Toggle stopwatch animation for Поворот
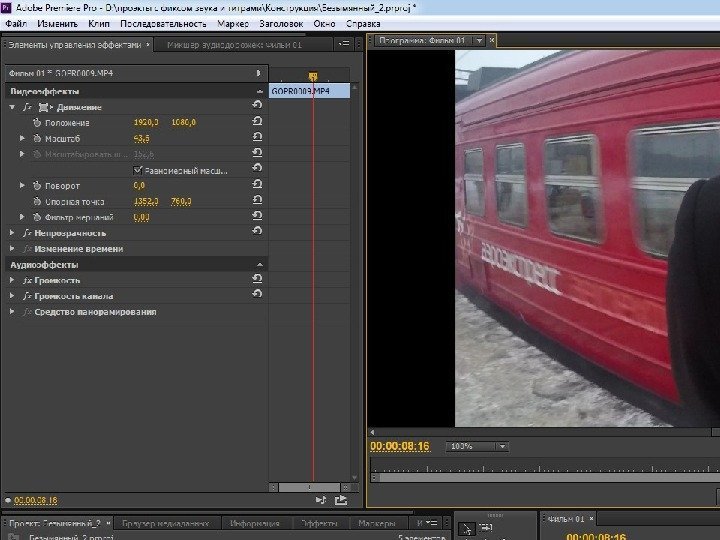The image size is (720, 540). coord(37,186)
